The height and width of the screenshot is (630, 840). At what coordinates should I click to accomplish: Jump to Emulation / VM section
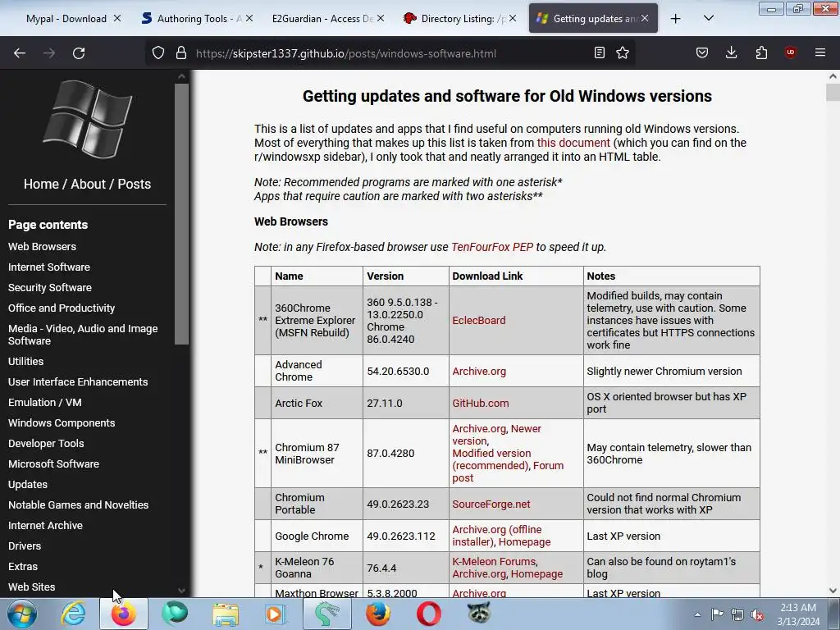click(44, 402)
